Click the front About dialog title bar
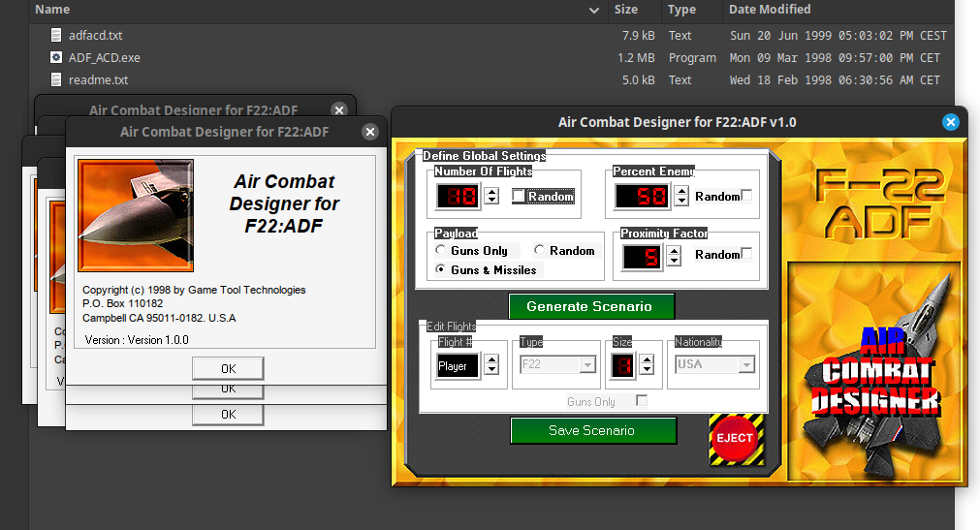 click(224, 132)
